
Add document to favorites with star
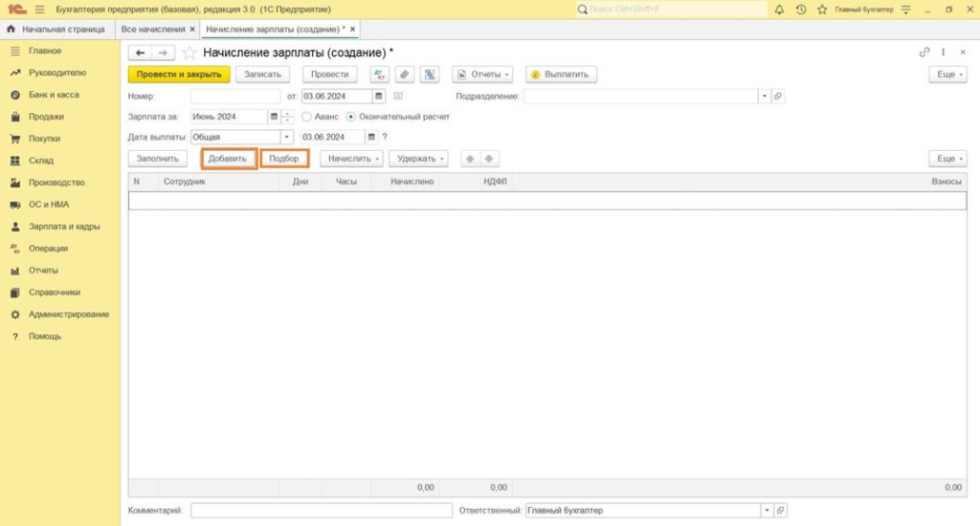tap(189, 53)
